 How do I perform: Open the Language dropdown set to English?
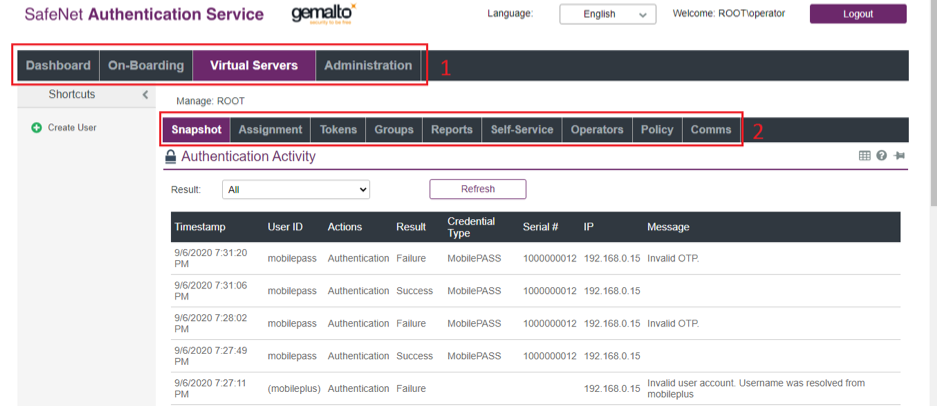click(608, 14)
